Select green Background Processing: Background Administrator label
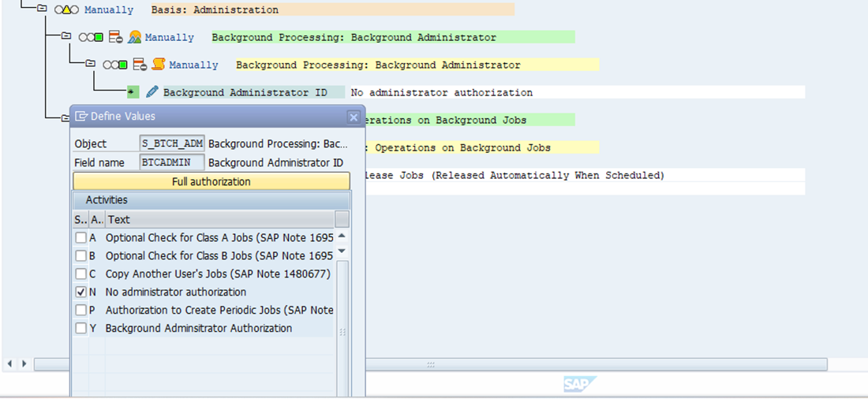The width and height of the screenshot is (868, 402). (393, 38)
